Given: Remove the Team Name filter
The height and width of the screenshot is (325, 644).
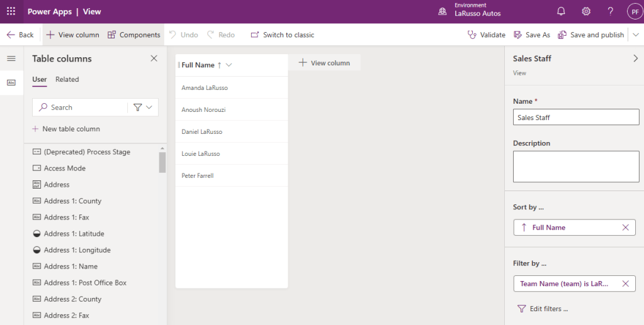Looking at the screenshot, I should tap(625, 284).
